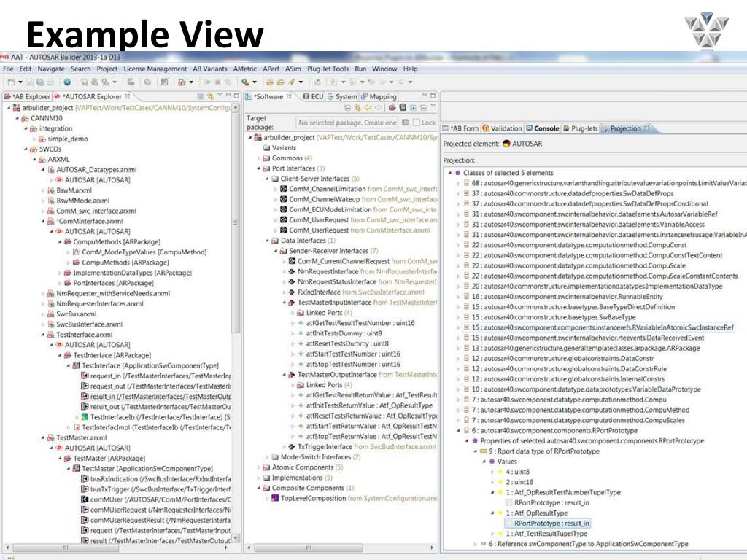Maximize the AUTOSAR Explorer panel

coord(236,96)
